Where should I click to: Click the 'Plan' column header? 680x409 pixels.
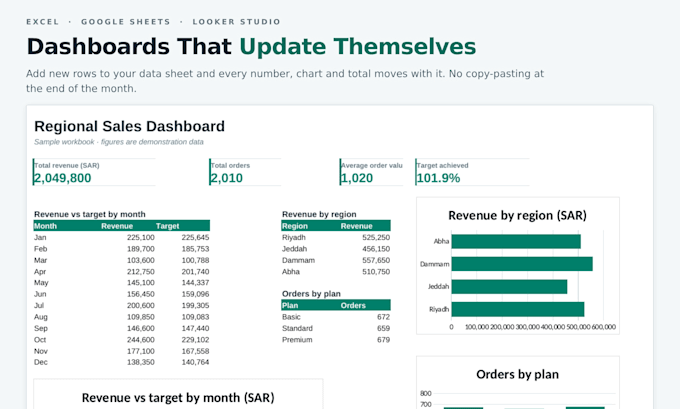290,305
